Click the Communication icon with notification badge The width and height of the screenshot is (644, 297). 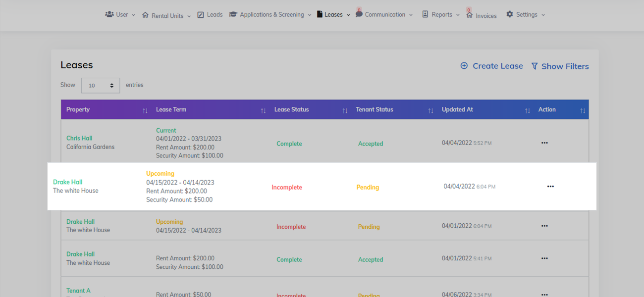point(359,14)
